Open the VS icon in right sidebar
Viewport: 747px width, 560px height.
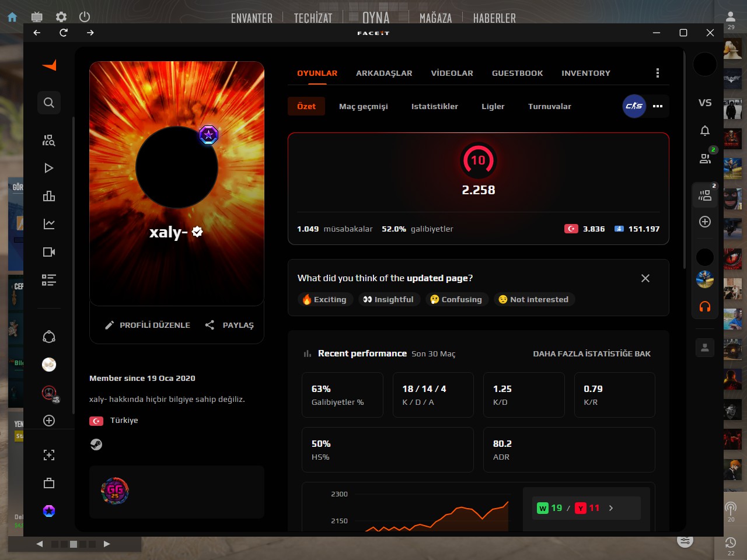click(705, 103)
